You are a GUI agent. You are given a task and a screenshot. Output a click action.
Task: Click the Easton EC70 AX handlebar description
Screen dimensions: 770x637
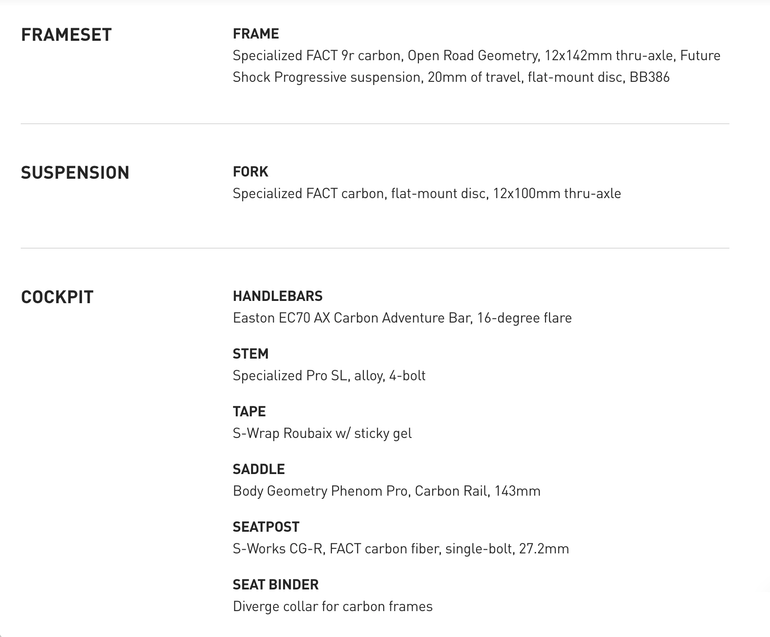402,318
